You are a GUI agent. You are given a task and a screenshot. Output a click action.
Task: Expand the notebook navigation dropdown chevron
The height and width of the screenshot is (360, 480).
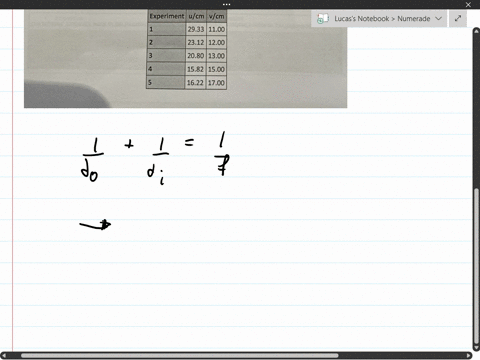click(439, 18)
